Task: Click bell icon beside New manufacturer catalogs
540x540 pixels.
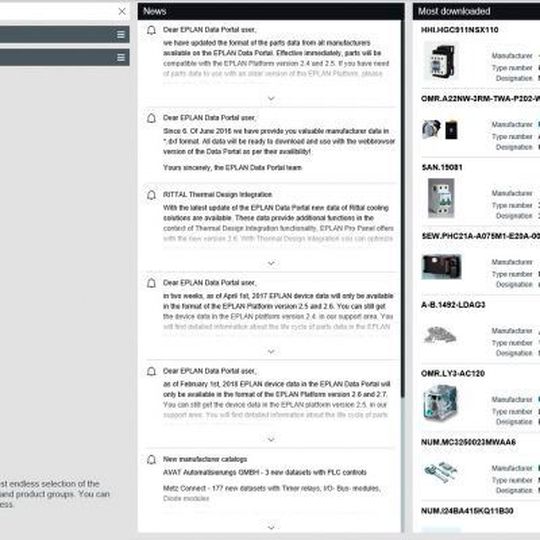Action: click(x=151, y=460)
